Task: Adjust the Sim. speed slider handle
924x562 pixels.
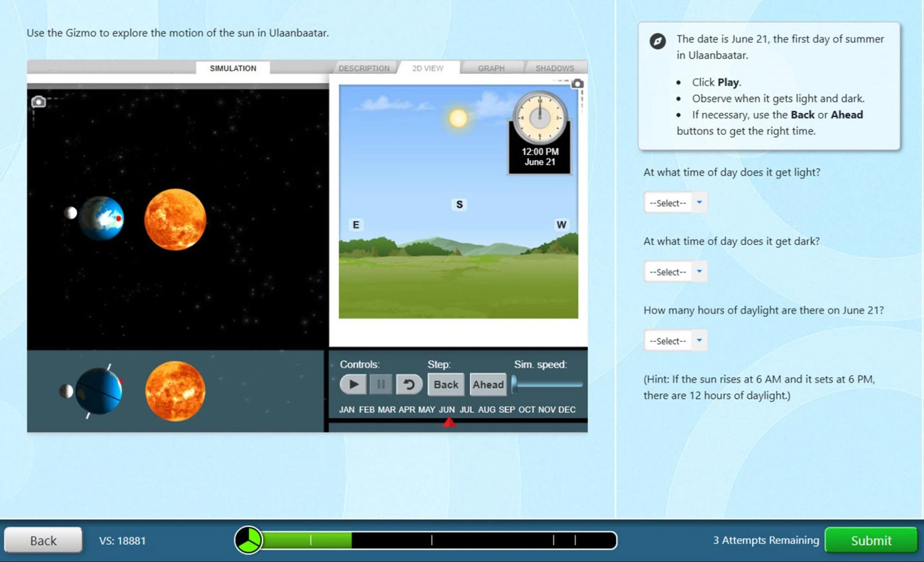Action: click(514, 384)
